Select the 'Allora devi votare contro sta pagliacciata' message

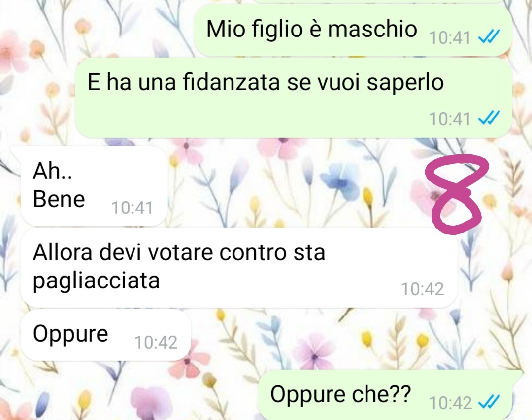click(x=239, y=268)
